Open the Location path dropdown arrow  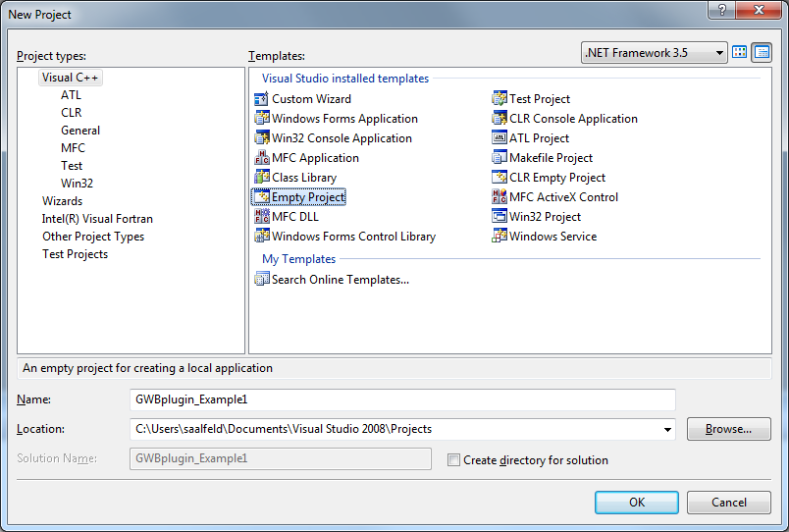(x=667, y=429)
